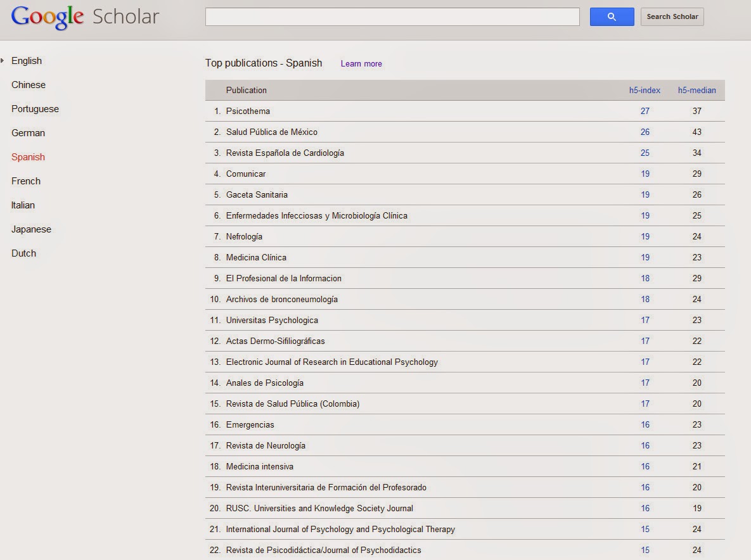
Task: Open h5-index link for Salud Pública de México
Action: tap(645, 132)
